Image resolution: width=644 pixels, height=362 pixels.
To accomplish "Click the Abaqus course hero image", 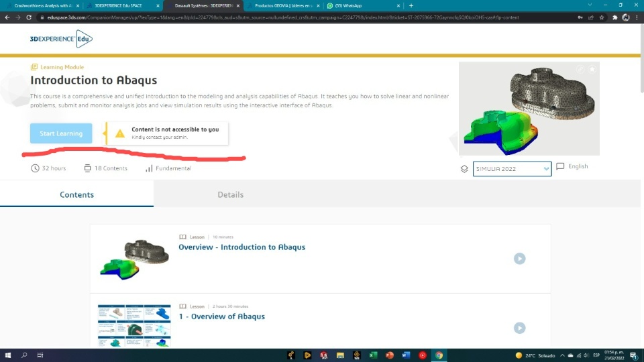I will pyautogui.click(x=529, y=109).
